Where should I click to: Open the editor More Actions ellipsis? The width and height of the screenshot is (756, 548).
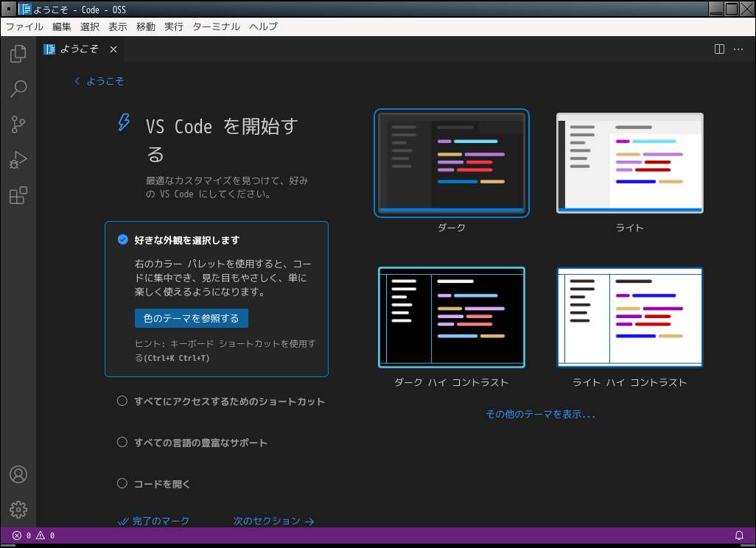pyautogui.click(x=738, y=49)
